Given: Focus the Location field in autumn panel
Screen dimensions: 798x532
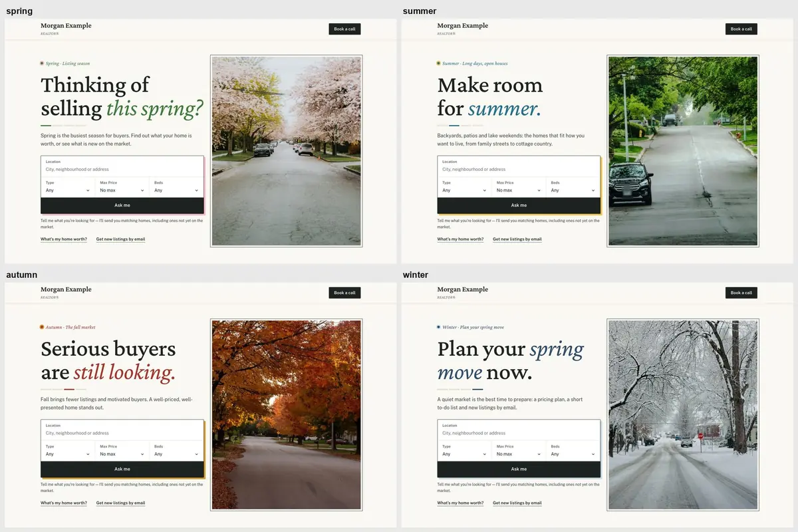Looking at the screenshot, I should [x=122, y=430].
